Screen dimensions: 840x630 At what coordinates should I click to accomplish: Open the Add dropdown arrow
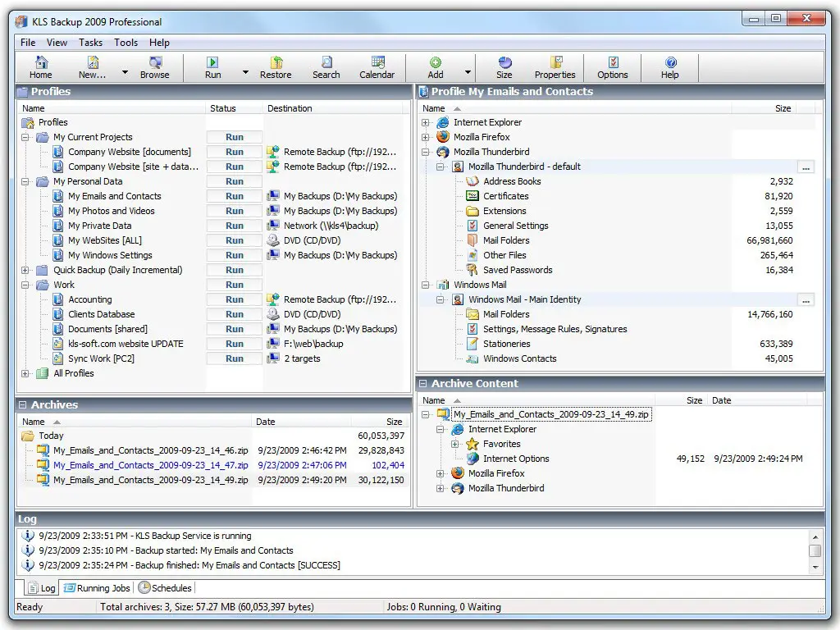[x=468, y=72]
